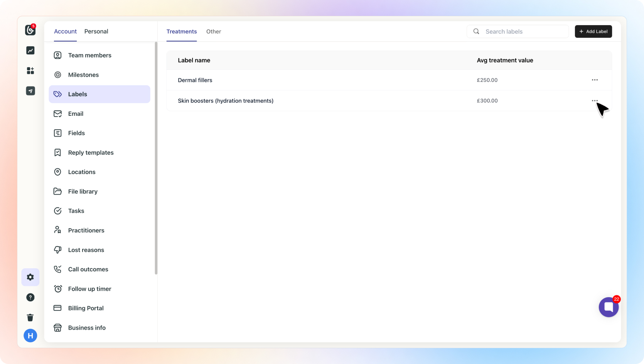
Task: Open options menu for Dermal fillers
Action: pyautogui.click(x=595, y=80)
